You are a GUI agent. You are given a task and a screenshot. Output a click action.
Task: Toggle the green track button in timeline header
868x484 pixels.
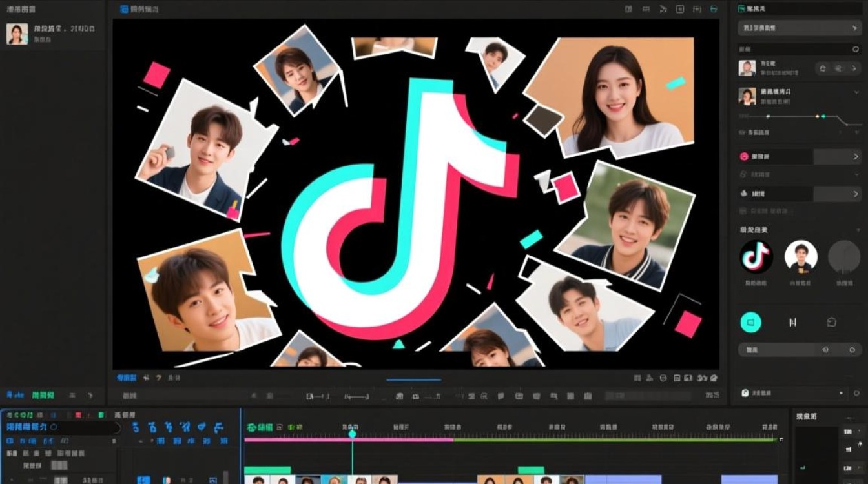pos(100,415)
